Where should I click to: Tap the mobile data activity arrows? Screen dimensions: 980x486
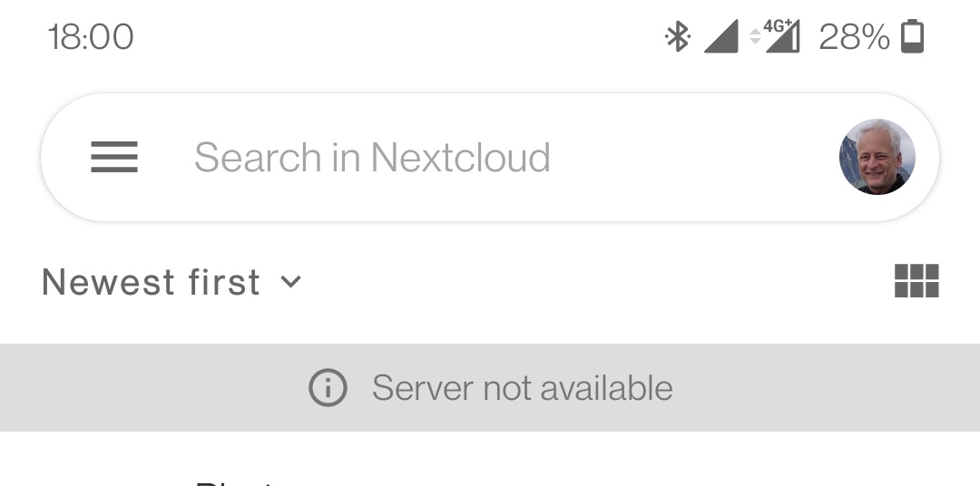click(755, 37)
